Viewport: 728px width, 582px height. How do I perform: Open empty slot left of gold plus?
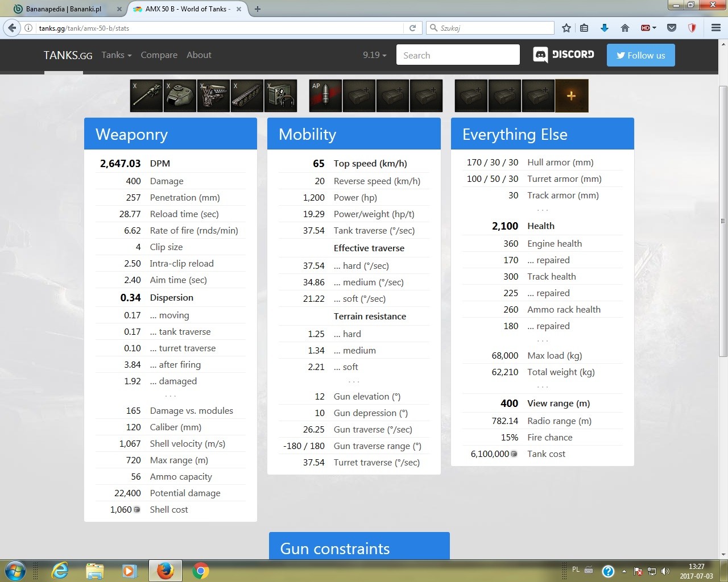tap(538, 95)
